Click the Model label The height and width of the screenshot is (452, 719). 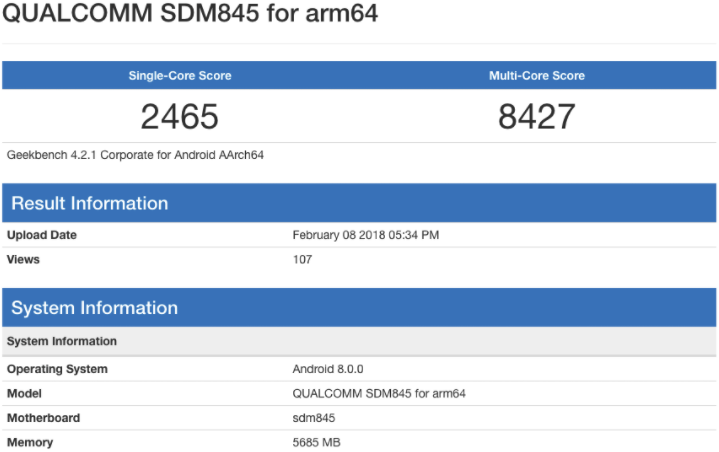click(24, 393)
